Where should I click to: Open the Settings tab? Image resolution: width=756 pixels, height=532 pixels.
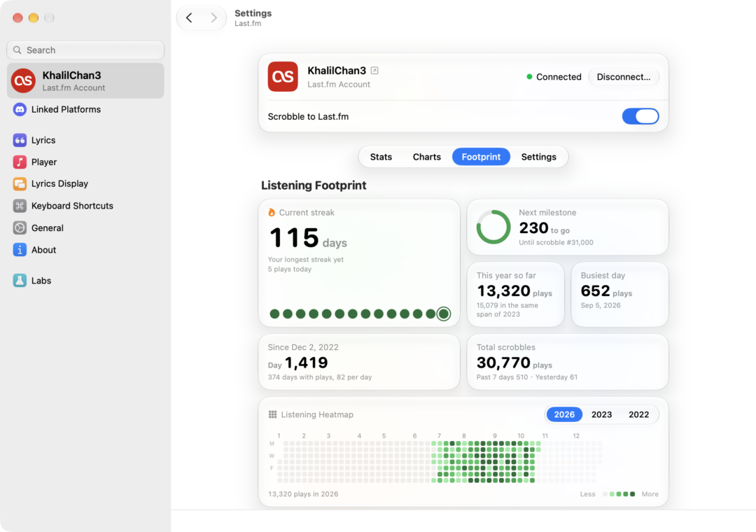point(538,157)
